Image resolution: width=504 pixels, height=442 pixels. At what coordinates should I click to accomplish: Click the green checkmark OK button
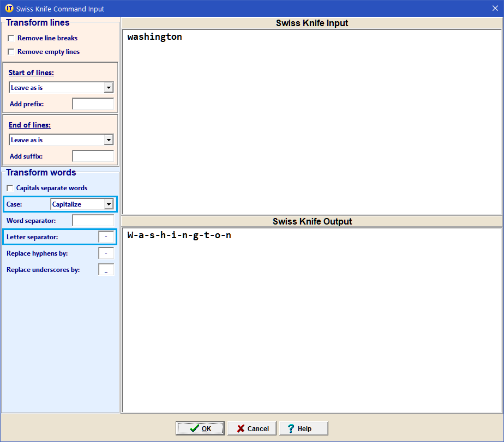(x=200, y=428)
